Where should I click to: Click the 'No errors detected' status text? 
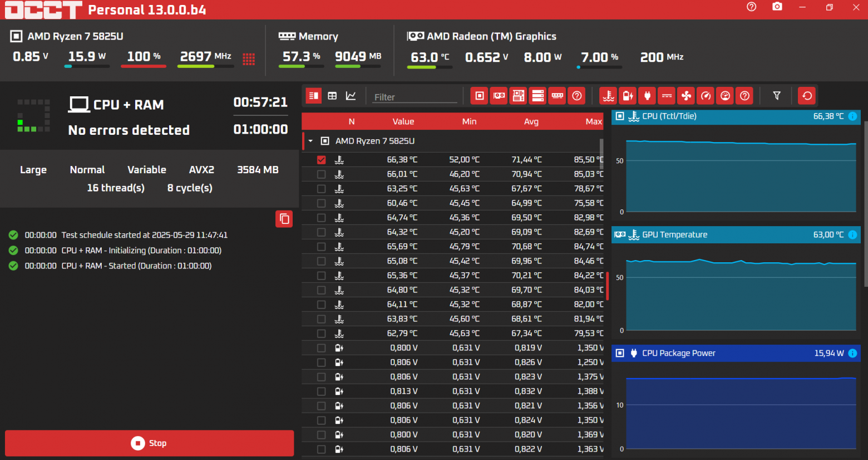pyautogui.click(x=129, y=130)
